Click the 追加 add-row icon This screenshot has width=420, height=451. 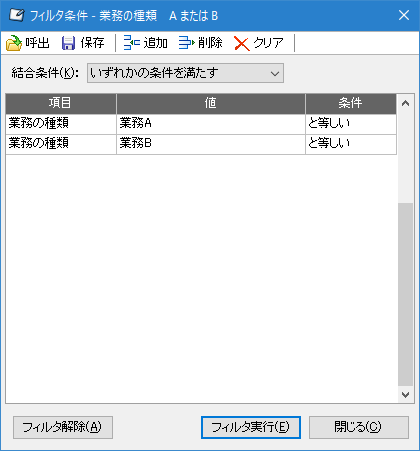(x=132, y=43)
